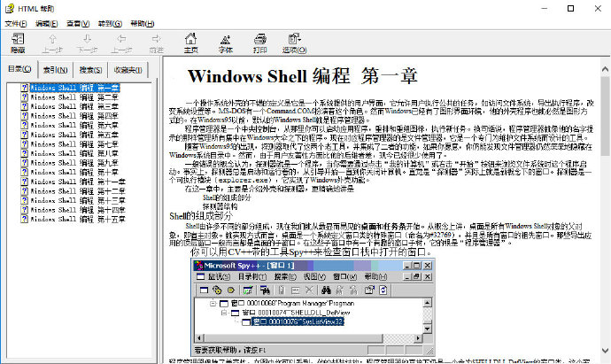Click the heading Windows Shell 编程 第一章
Viewport: 611px width, 364px height.
[302, 76]
